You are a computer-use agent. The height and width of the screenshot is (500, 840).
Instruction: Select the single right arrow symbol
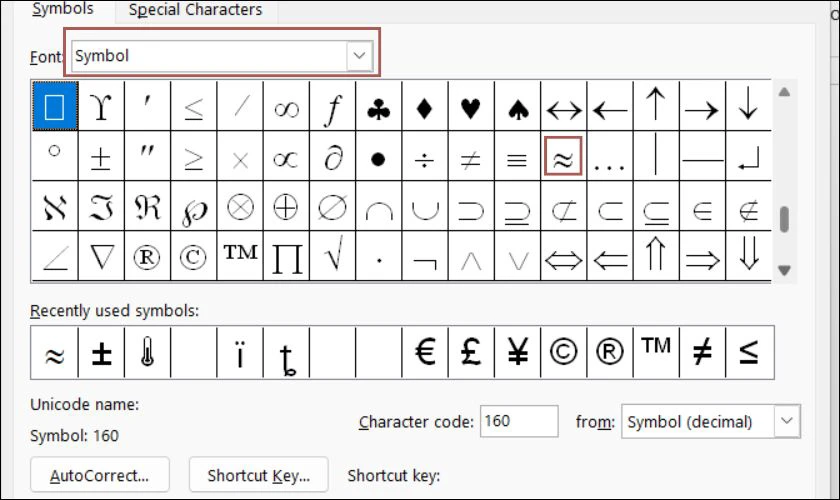(702, 106)
